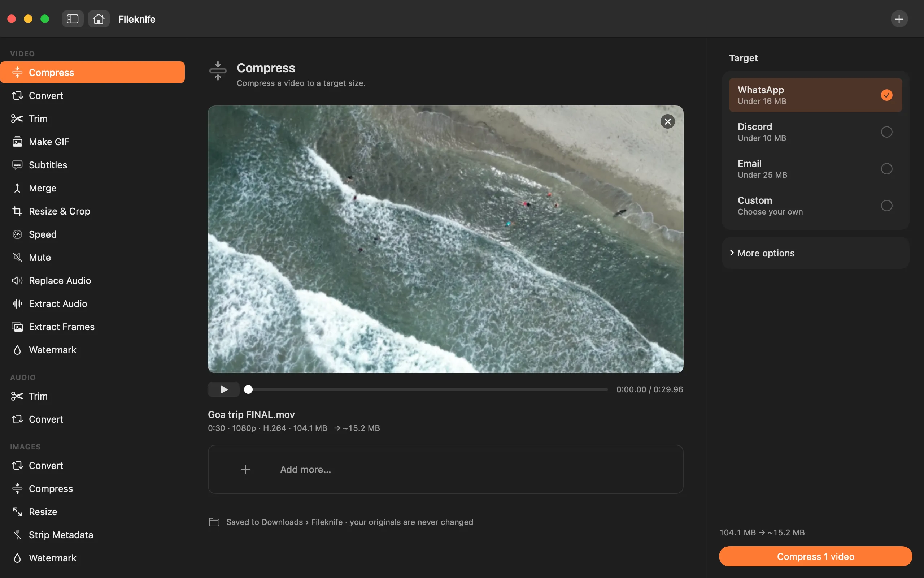The height and width of the screenshot is (578, 924).
Task: Click the beach video preview thumbnail
Action: [x=445, y=239]
